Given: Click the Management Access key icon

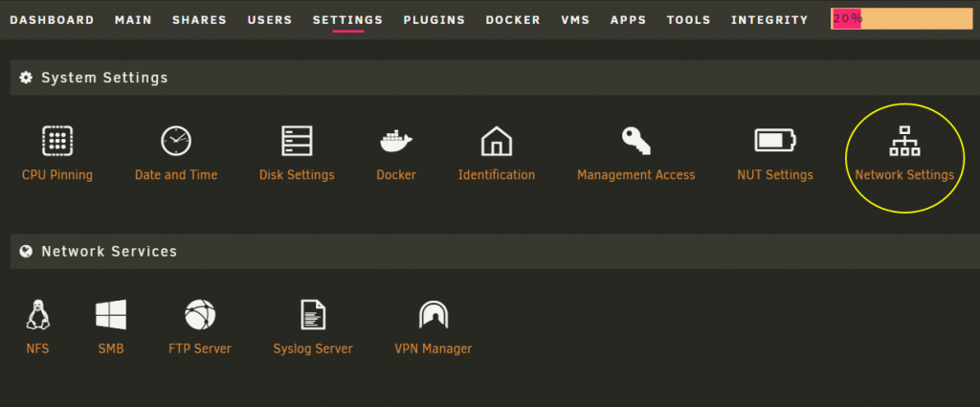Looking at the screenshot, I should point(636,141).
